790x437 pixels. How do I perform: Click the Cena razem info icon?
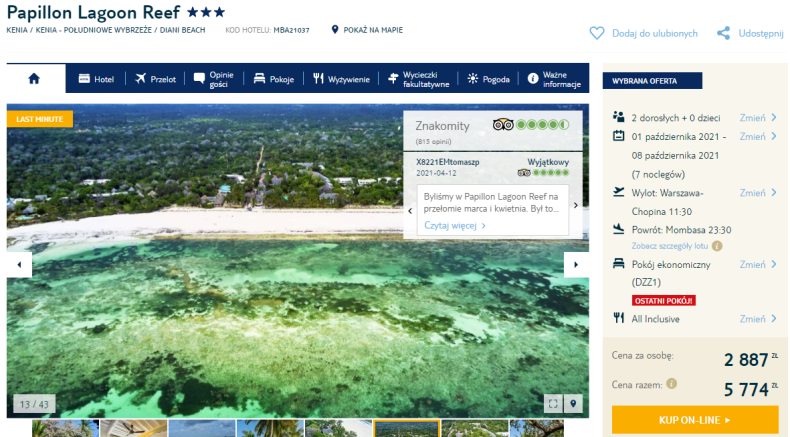click(x=671, y=384)
